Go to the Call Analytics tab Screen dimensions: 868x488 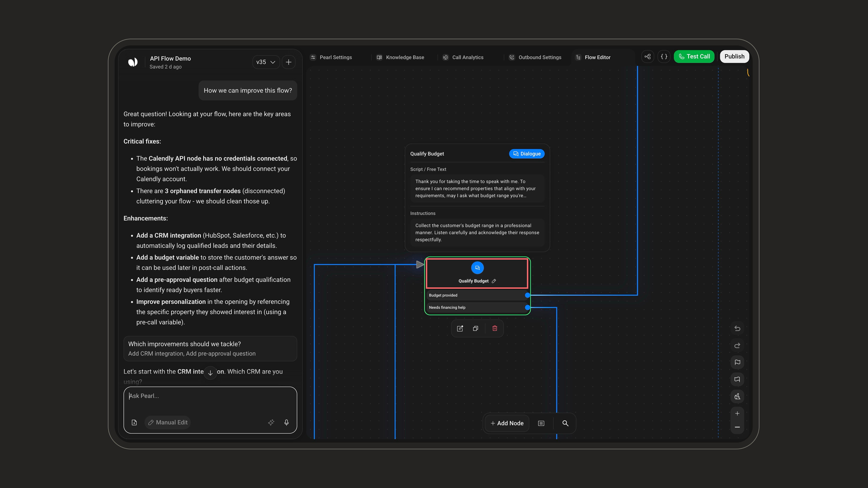click(463, 57)
